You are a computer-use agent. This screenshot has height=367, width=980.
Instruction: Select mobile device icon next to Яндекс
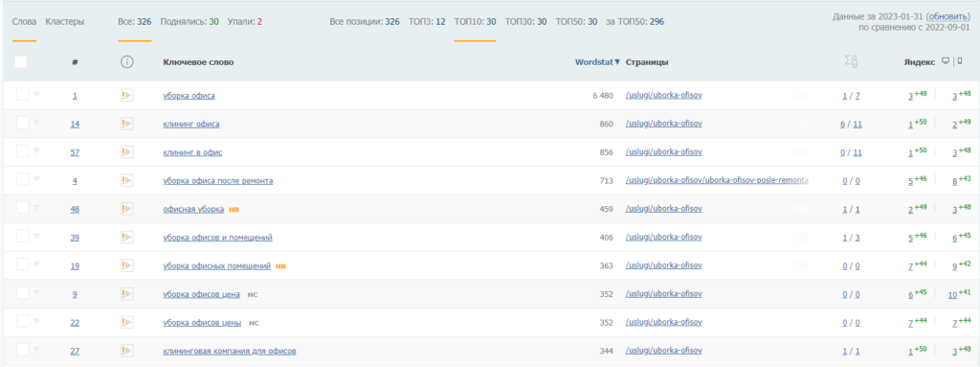960,60
